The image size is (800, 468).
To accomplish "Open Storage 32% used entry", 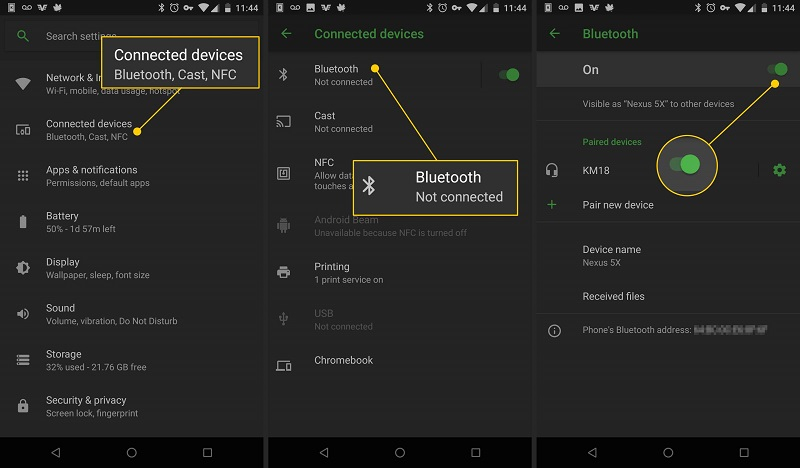I will pyautogui.click(x=132, y=360).
